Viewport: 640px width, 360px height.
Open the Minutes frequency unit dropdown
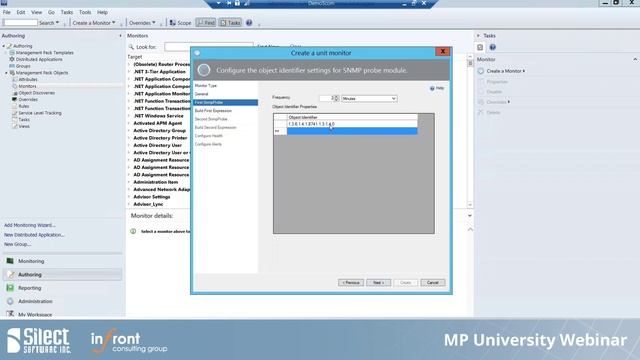(393, 98)
